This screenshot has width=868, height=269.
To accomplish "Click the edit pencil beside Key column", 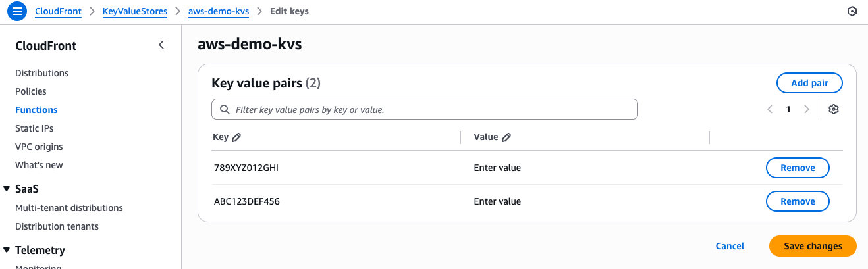I will pyautogui.click(x=237, y=137).
